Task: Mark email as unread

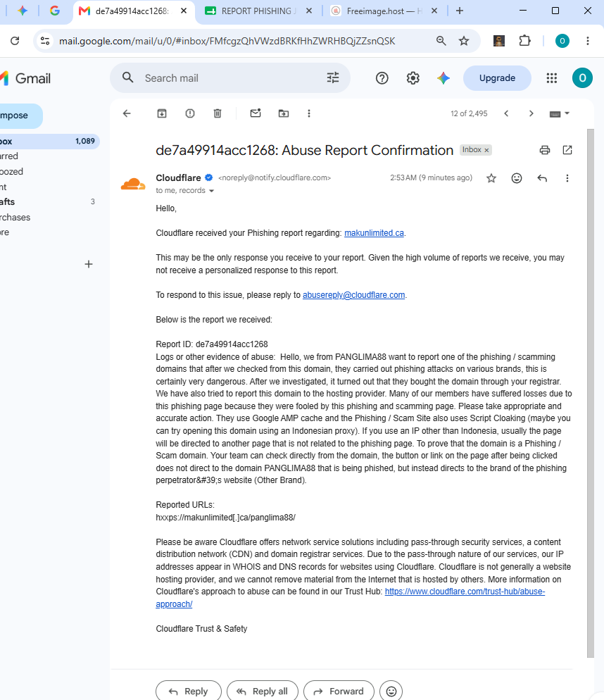Action: pos(256,113)
